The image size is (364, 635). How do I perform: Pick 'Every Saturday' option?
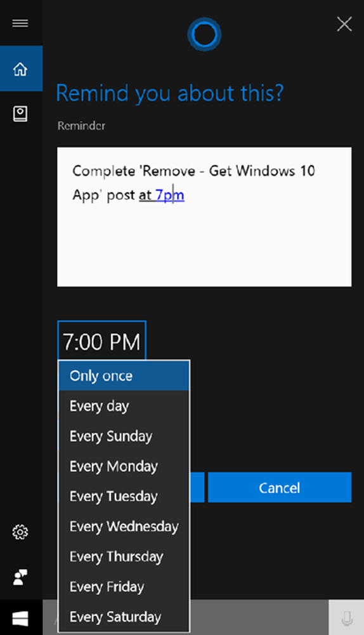pos(124,617)
